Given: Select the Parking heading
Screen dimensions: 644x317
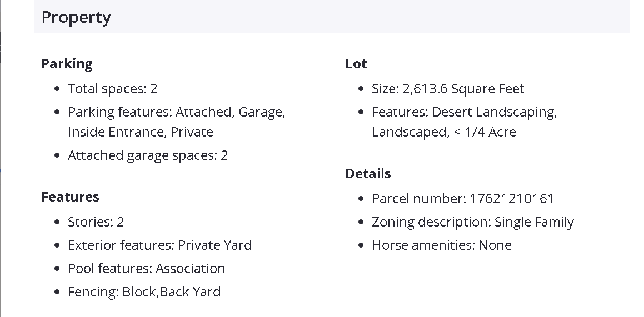Looking at the screenshot, I should (x=67, y=64).
